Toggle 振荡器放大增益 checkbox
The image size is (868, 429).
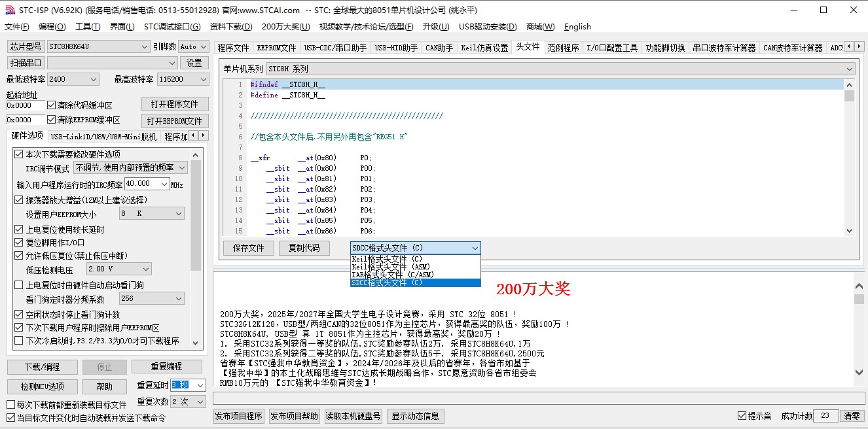(18, 200)
